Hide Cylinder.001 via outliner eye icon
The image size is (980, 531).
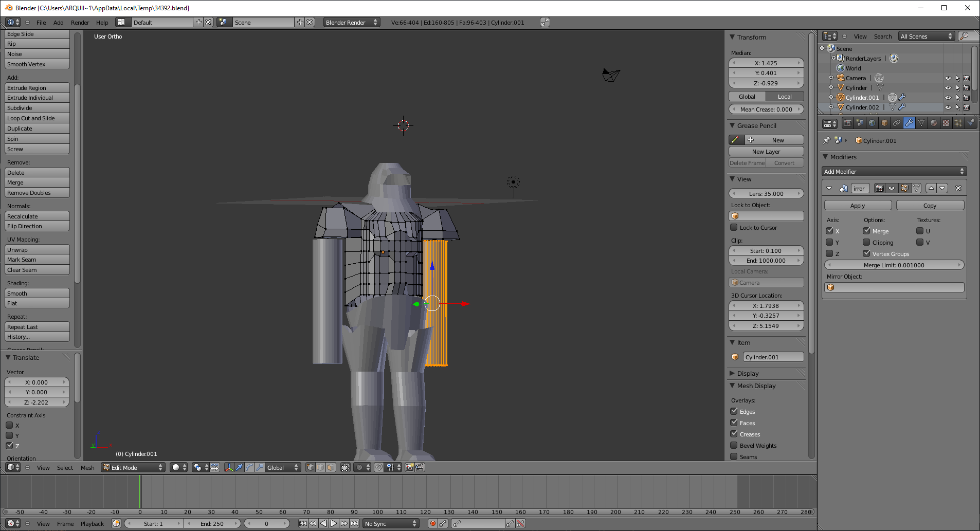tap(948, 98)
